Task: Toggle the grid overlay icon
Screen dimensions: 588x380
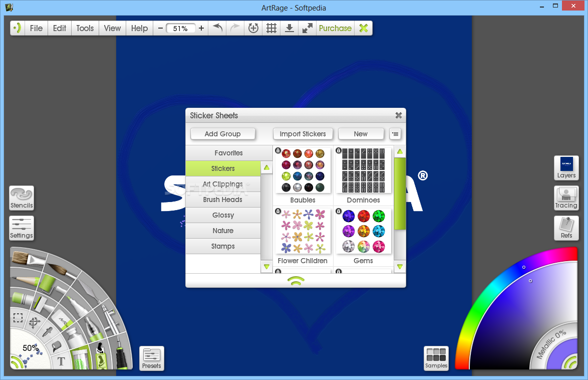Action: pyautogui.click(x=271, y=28)
